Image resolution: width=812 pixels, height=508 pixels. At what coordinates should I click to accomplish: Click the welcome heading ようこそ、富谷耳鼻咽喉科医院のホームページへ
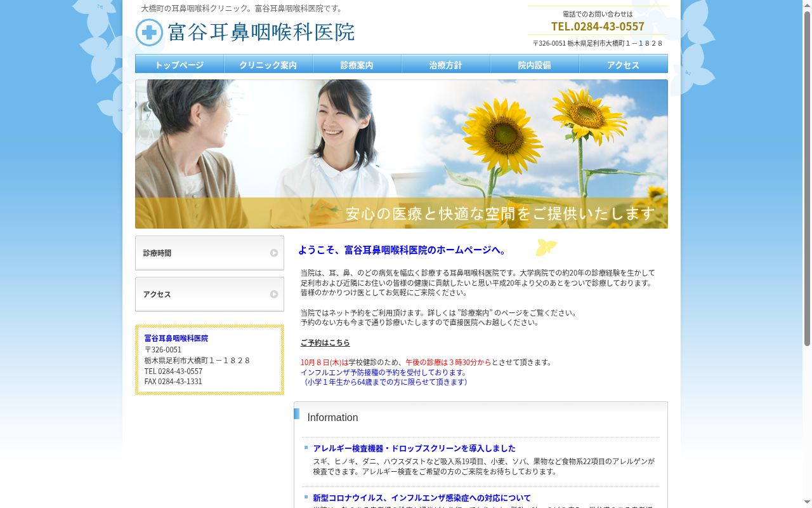point(403,250)
